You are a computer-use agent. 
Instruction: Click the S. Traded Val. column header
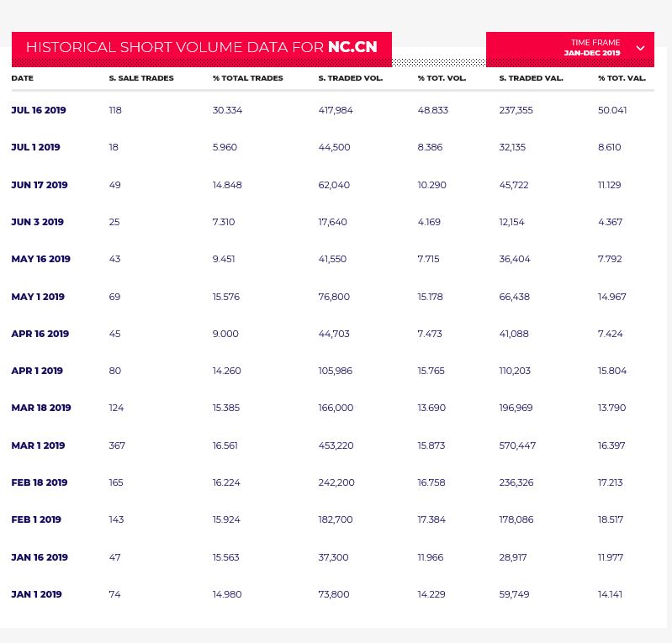point(531,78)
